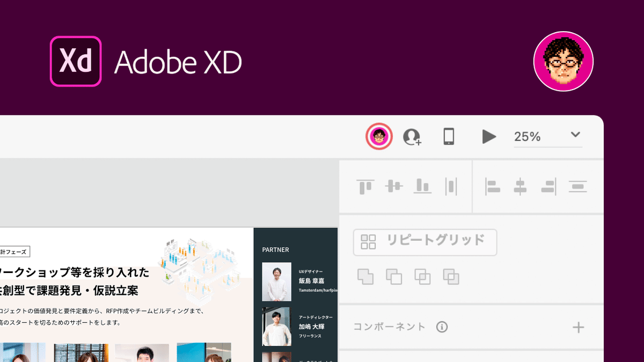
Task: Click the name text 飯島 章嘉
Action: click(x=312, y=281)
